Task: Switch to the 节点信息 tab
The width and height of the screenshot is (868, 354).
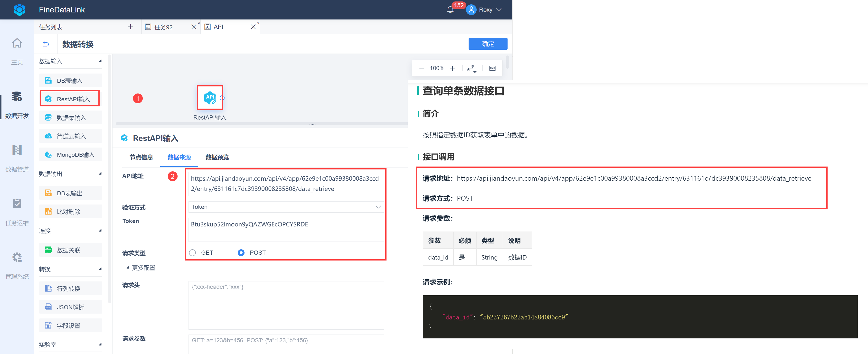Action: click(x=141, y=157)
